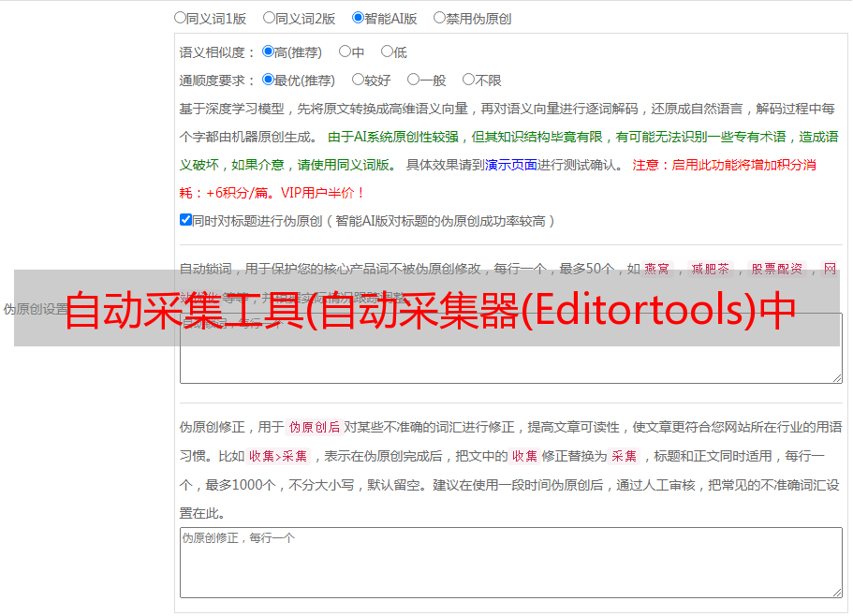The height and width of the screenshot is (616, 853).
Task: Set 语义相似度 to 中
Action: [x=345, y=52]
